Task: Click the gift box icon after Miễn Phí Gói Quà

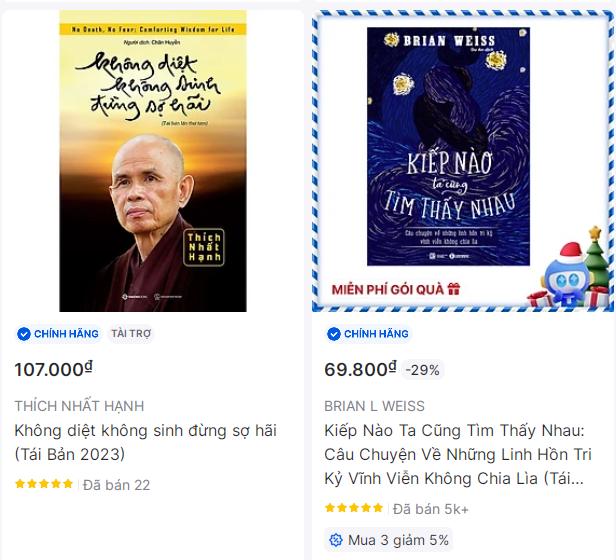Action: click(x=454, y=289)
